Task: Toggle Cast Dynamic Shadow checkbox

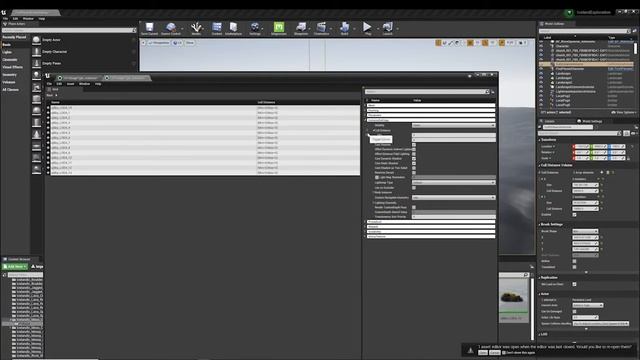Action: tap(414, 159)
